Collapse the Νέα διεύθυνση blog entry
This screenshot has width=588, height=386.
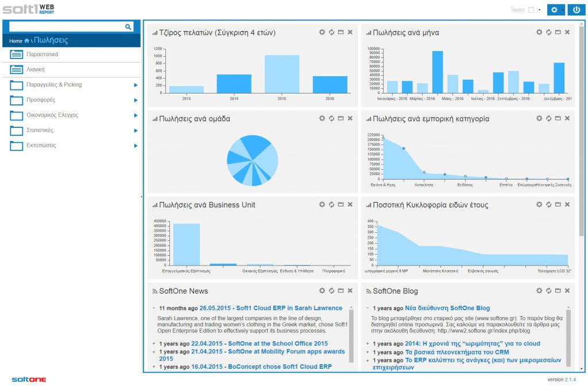(367, 308)
